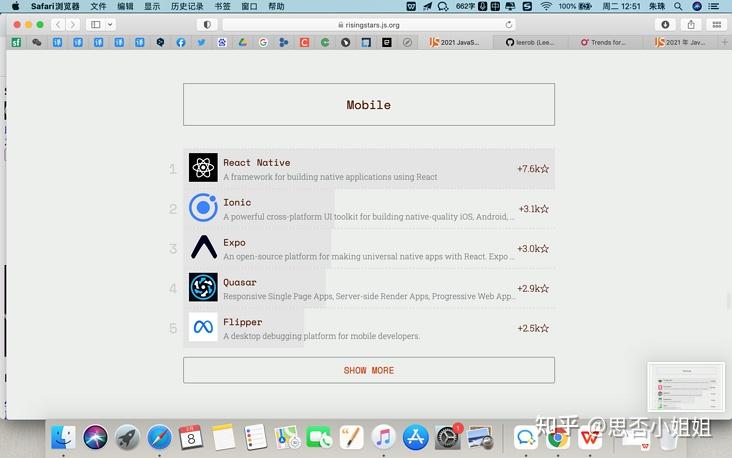This screenshot has height=458, width=732.
Task: Open the Safari浏览器 app menu
Action: (x=55, y=6)
